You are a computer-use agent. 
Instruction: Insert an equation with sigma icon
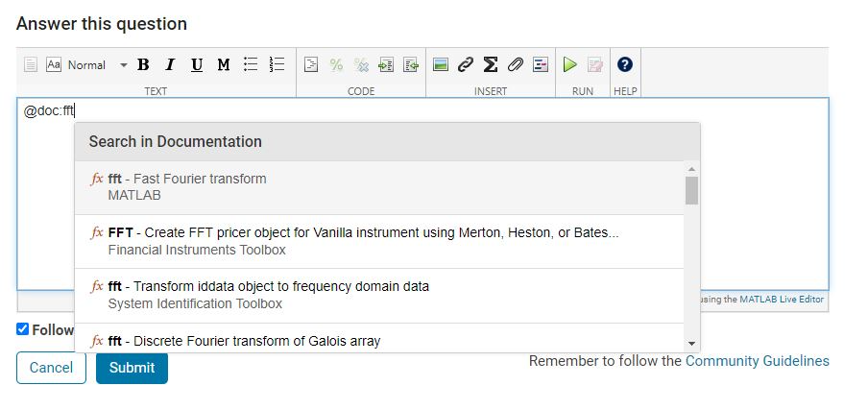(x=491, y=65)
